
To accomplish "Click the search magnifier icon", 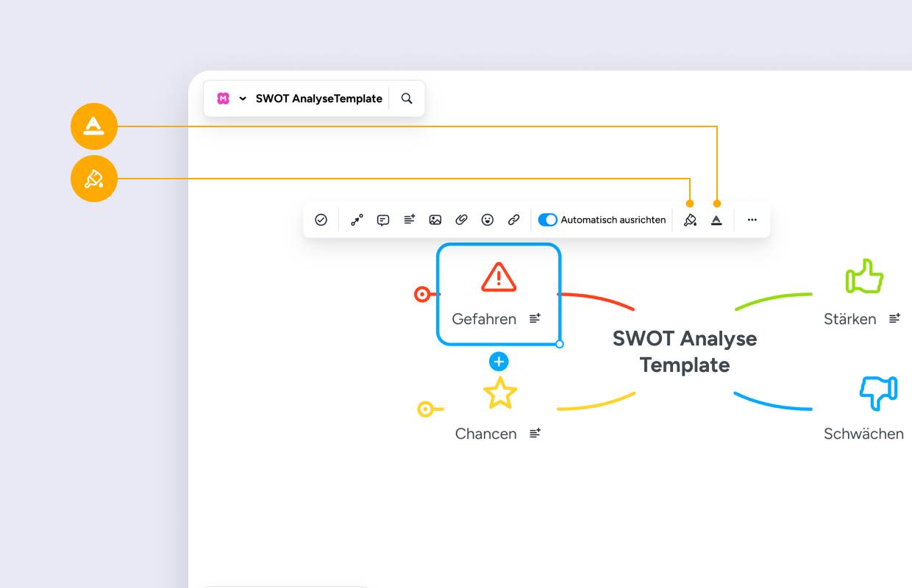I will tap(407, 98).
